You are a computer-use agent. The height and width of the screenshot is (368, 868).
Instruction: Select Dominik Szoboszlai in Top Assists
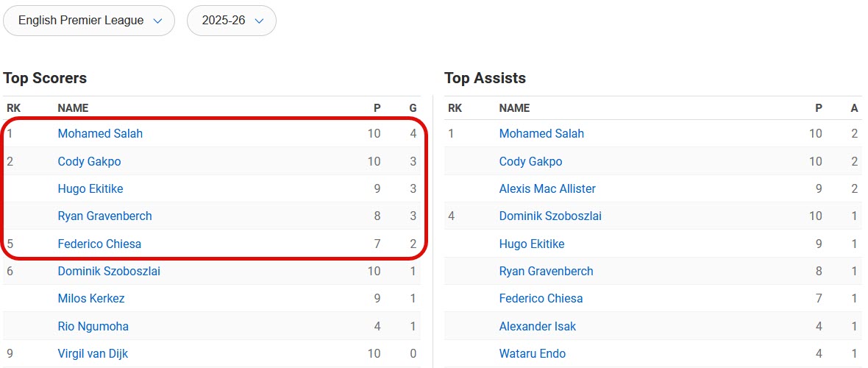pyautogui.click(x=550, y=216)
